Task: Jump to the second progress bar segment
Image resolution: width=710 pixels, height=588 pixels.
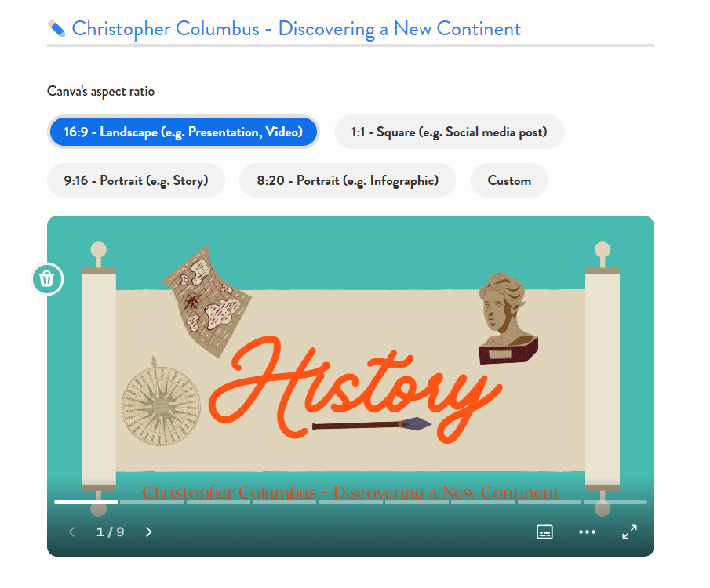Action: [151, 502]
